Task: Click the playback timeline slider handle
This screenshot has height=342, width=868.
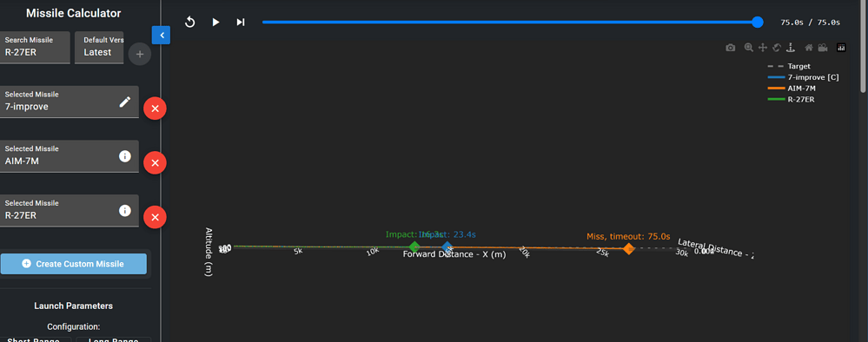Action: (758, 23)
